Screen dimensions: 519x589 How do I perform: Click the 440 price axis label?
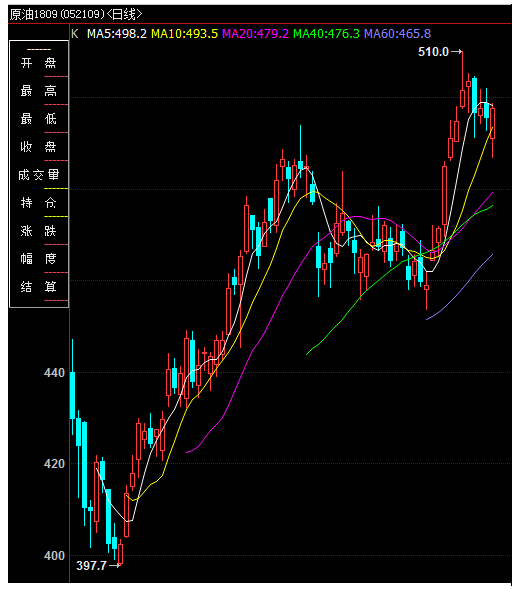pos(54,373)
